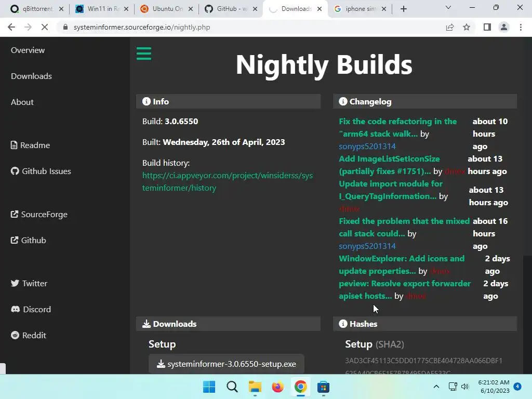
Task: Open the appveyor build history link
Action: tap(228, 181)
